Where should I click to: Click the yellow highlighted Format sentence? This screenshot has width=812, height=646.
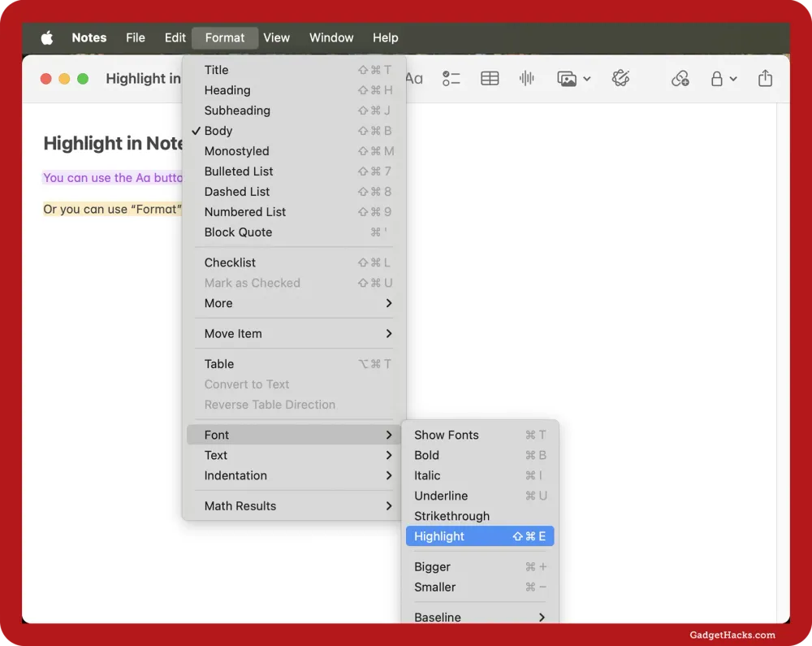point(112,210)
